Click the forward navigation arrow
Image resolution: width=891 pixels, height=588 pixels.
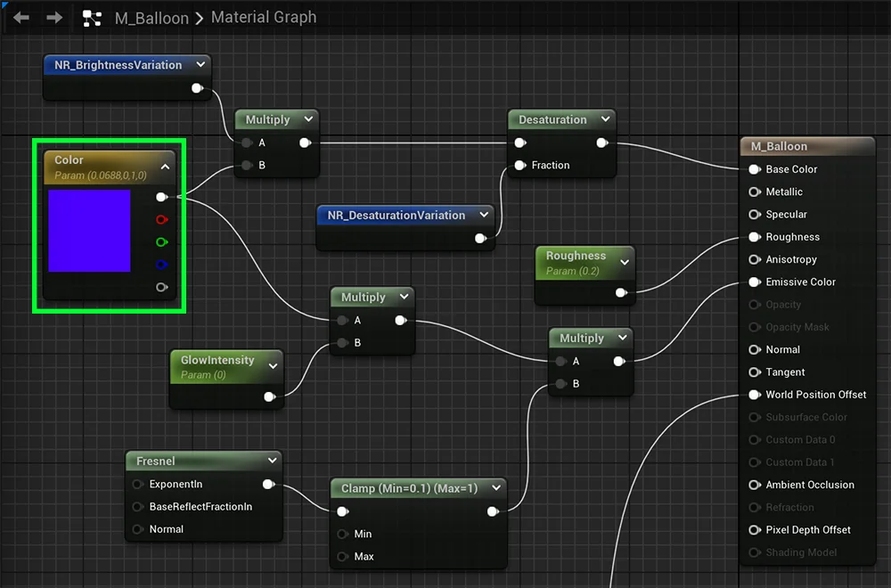click(54, 18)
